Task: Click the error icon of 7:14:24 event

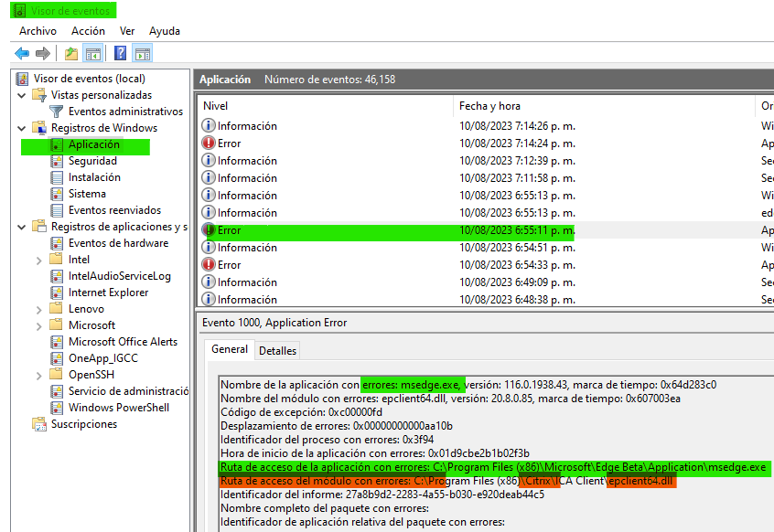Action: (209, 143)
